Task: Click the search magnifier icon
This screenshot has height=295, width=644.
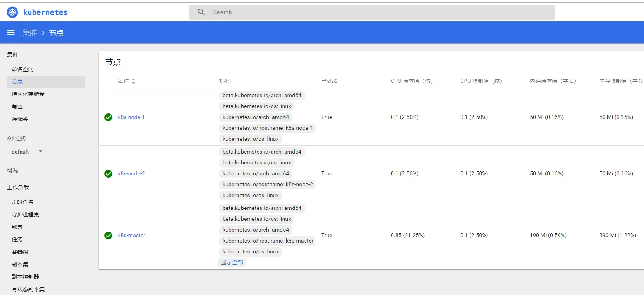Action: (201, 12)
